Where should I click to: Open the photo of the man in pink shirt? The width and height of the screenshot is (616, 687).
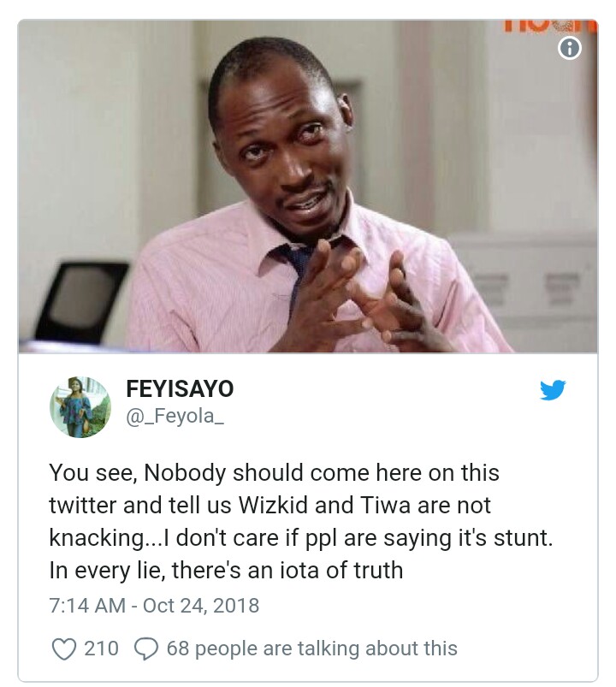tap(308, 187)
